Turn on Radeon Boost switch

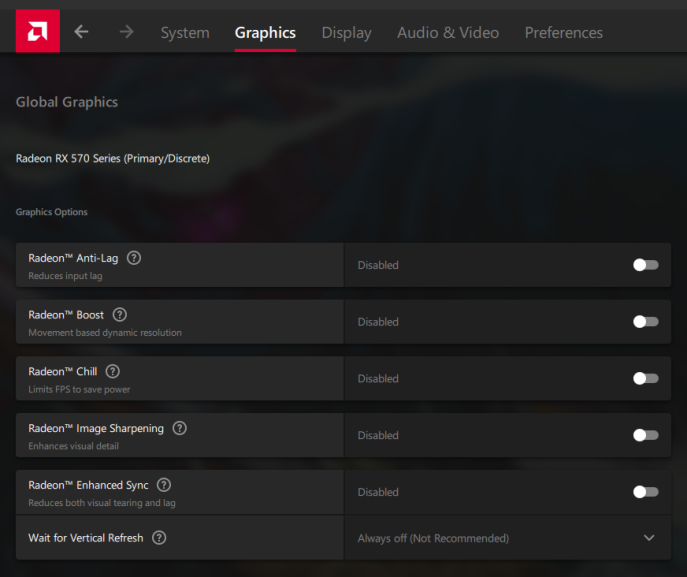646,322
